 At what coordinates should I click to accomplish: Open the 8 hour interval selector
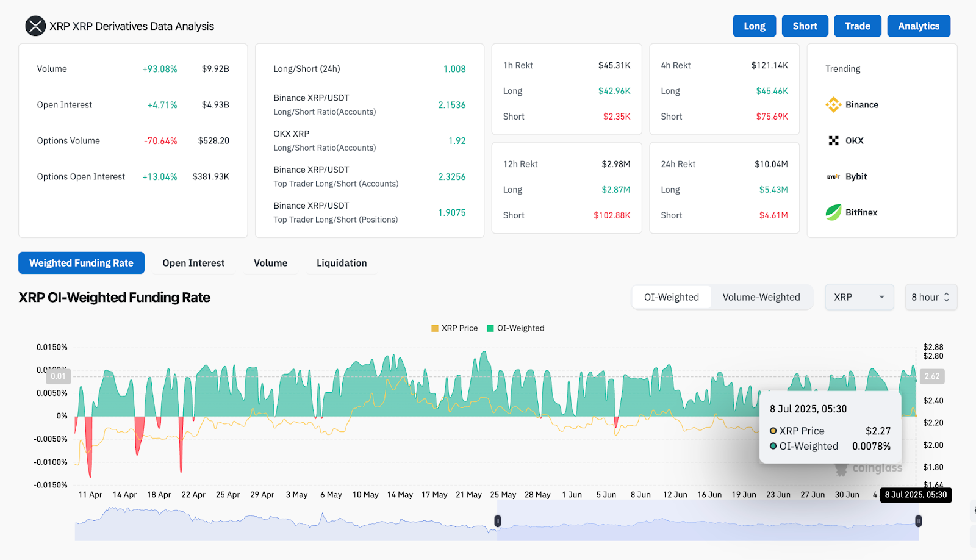[930, 297]
